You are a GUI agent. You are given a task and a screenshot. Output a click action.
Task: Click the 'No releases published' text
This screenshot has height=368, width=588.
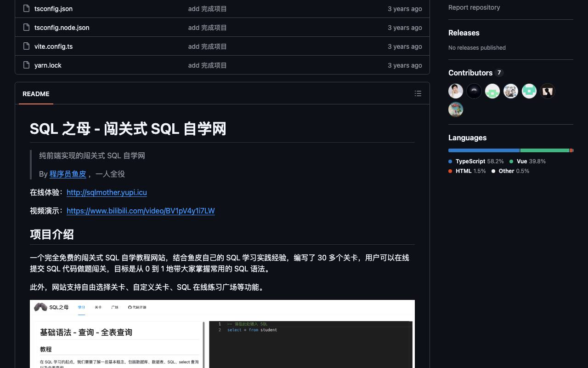tap(477, 47)
